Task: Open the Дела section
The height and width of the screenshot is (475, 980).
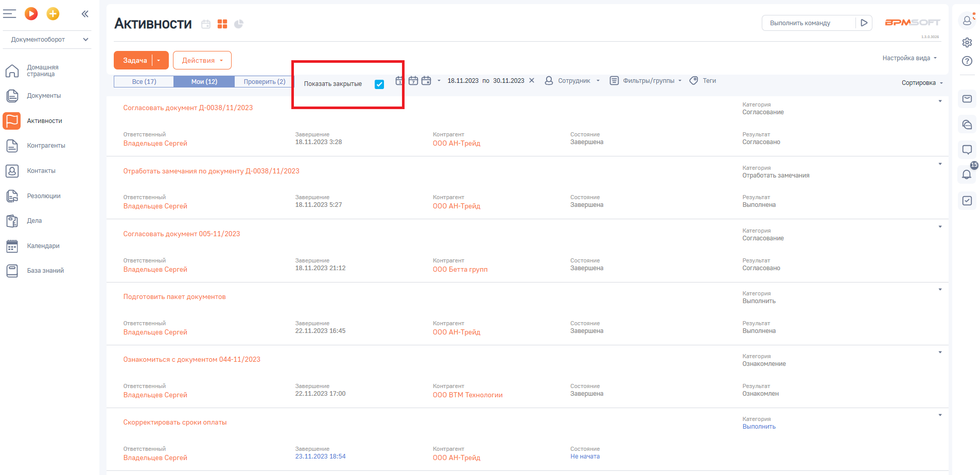Action: coord(34,221)
